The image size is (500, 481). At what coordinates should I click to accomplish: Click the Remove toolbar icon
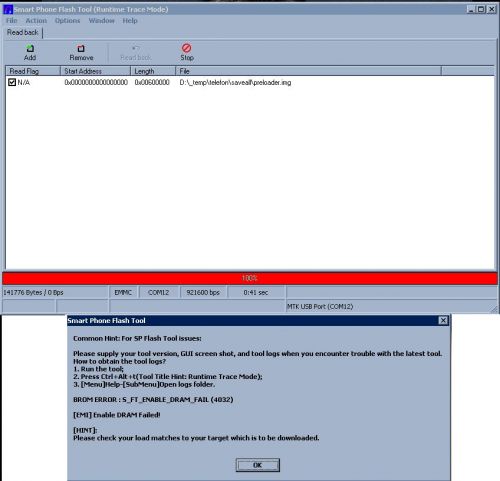pos(81,48)
